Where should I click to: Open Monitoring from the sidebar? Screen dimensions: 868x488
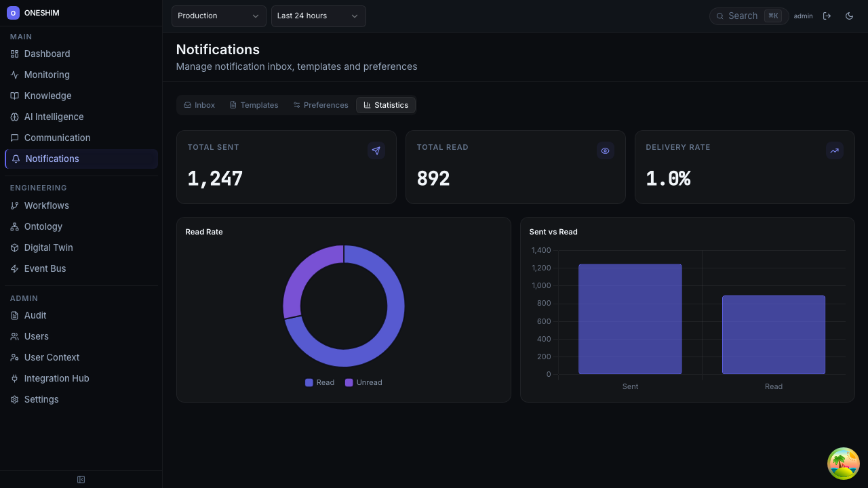click(x=47, y=75)
